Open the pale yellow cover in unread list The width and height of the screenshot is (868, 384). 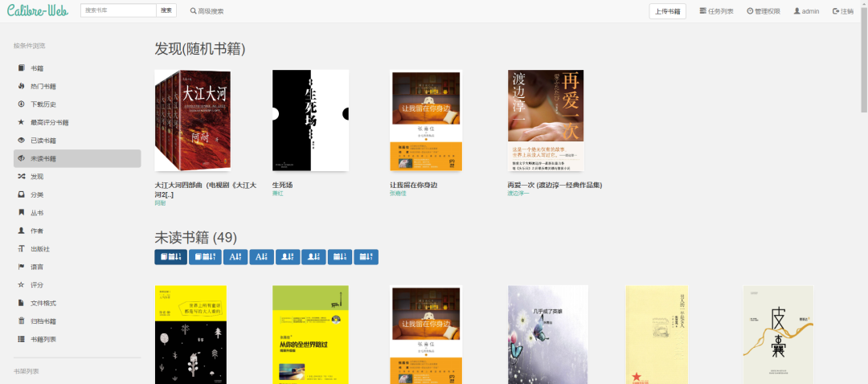click(x=657, y=335)
